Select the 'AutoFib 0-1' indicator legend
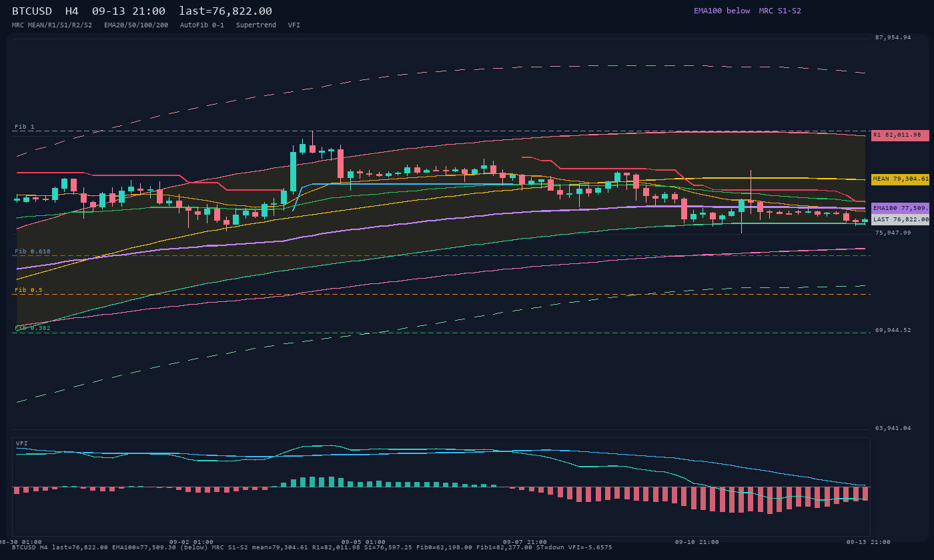This screenshot has width=934, height=560. click(x=202, y=25)
